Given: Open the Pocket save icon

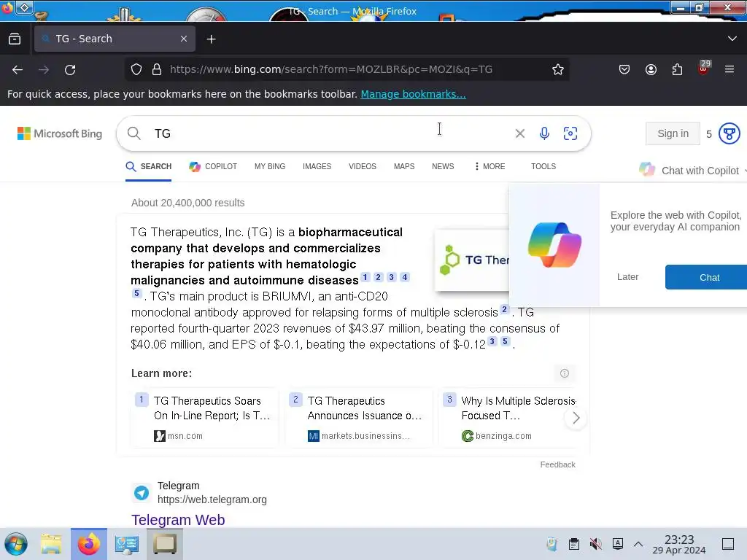Looking at the screenshot, I should tap(624, 69).
